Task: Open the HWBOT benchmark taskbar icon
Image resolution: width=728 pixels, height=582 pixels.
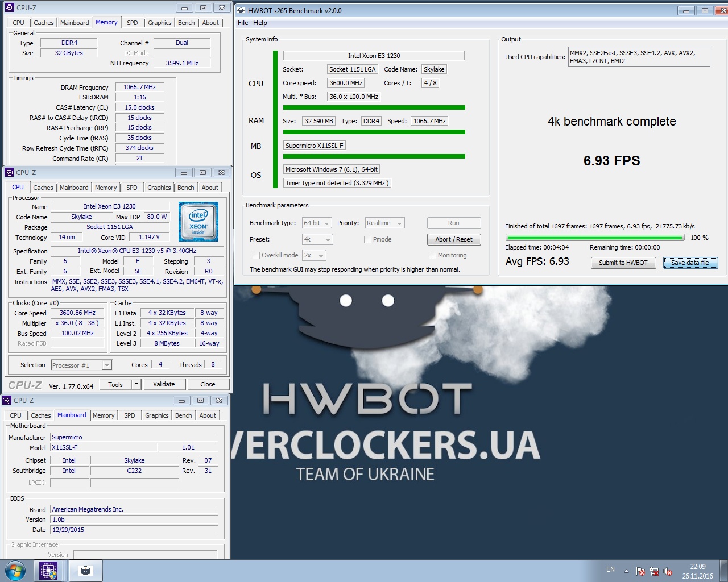Action: [86, 571]
